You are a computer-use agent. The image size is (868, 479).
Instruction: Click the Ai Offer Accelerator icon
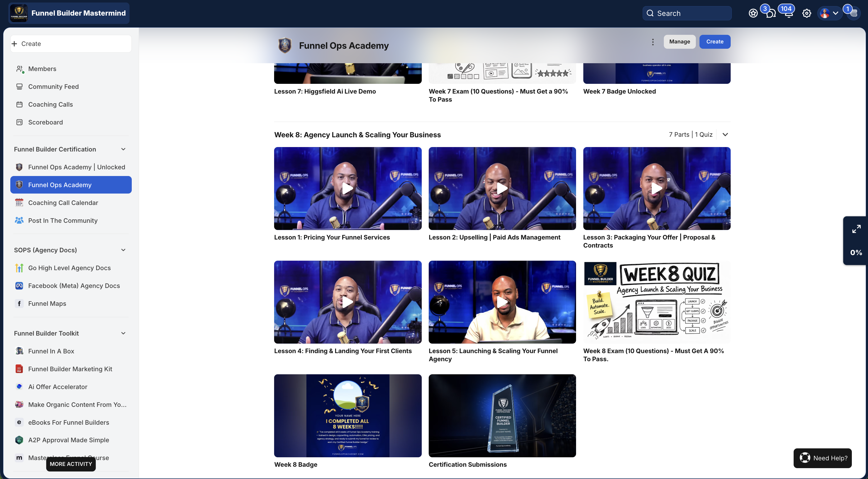[x=19, y=387]
